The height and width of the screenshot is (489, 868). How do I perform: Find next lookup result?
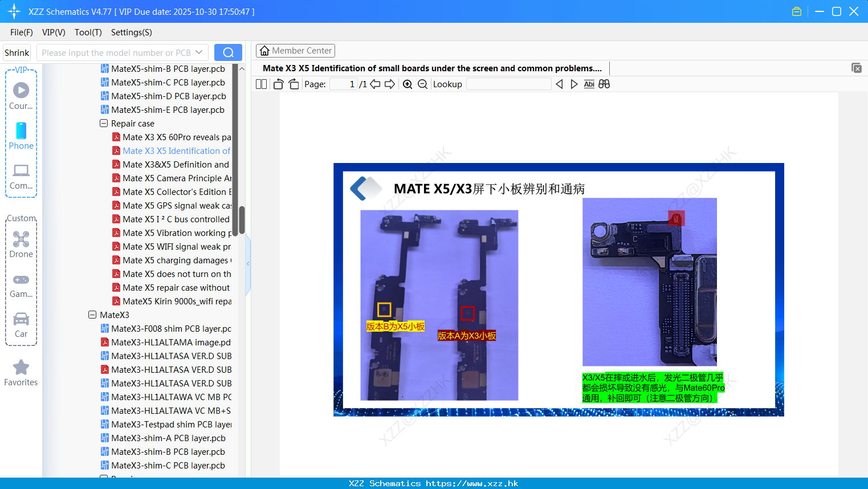coord(574,84)
